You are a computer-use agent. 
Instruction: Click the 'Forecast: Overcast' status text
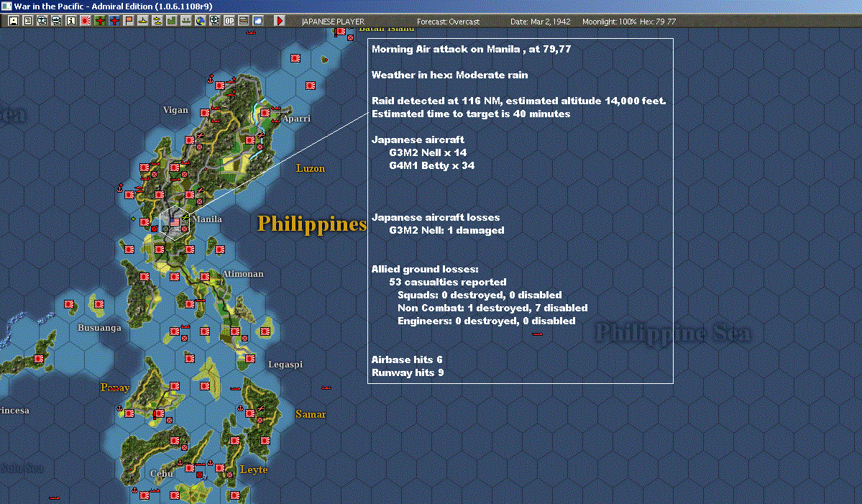point(448,22)
